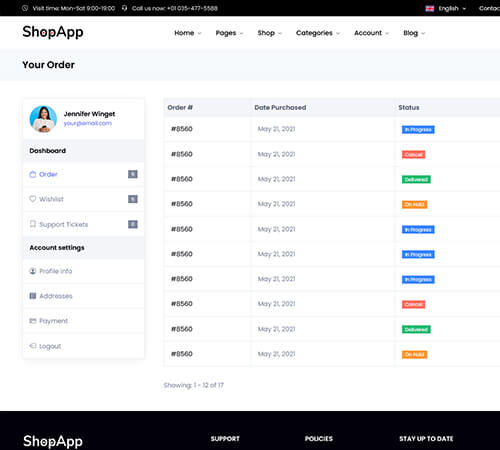The height and width of the screenshot is (450, 500).
Task: Click the UK flag language icon
Action: 430,8
